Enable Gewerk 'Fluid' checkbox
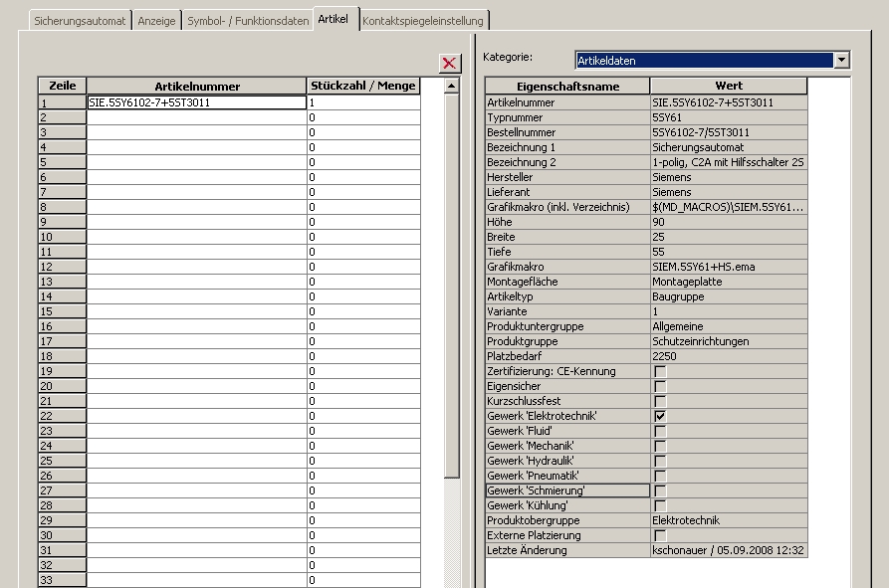 click(660, 431)
